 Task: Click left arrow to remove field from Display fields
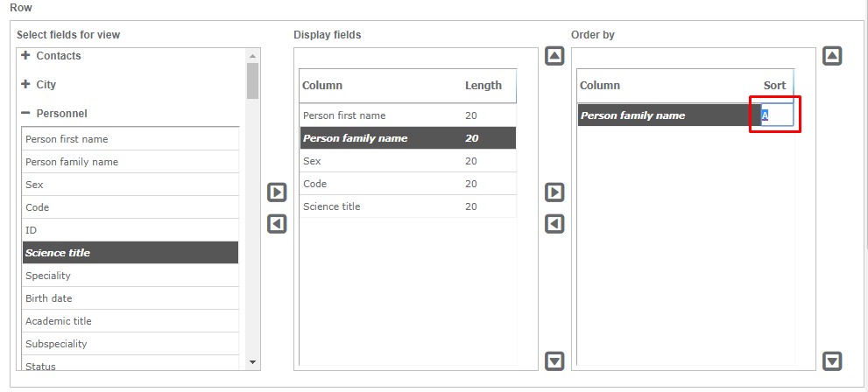click(x=277, y=224)
